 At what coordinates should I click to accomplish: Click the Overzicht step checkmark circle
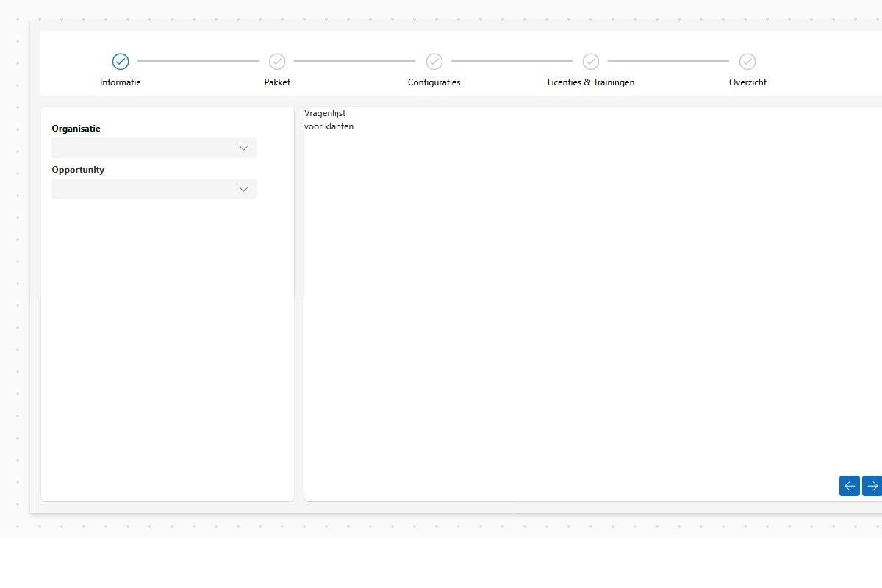pyautogui.click(x=747, y=61)
